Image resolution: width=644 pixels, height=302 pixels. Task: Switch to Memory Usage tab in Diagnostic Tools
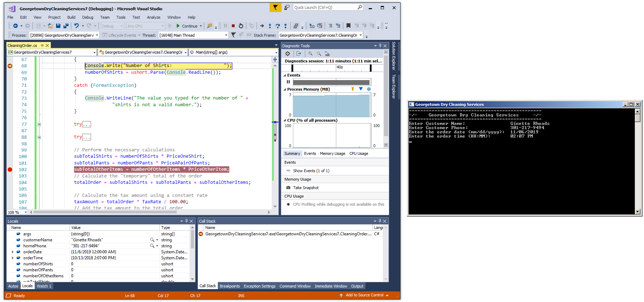tap(332, 153)
